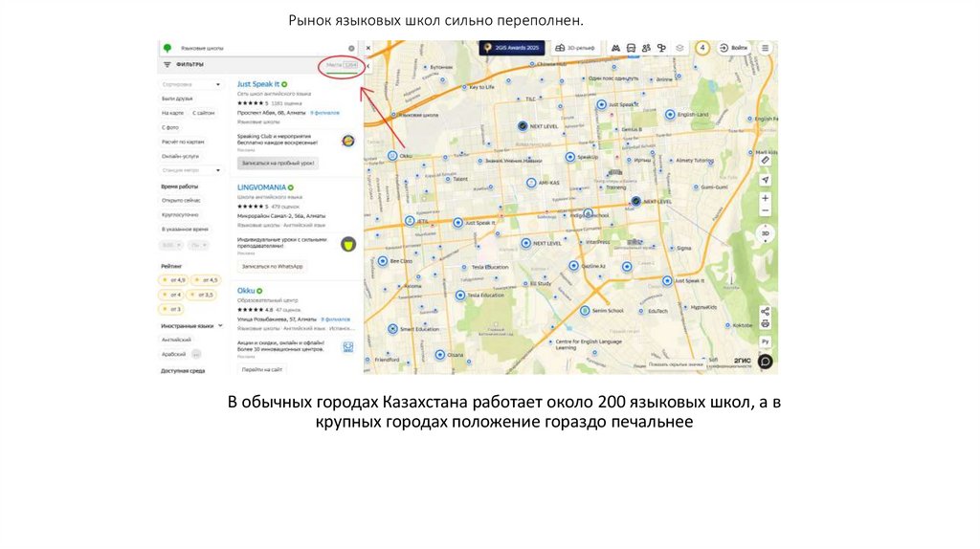
Task: Click the Okku ad logo
Action: (x=348, y=346)
